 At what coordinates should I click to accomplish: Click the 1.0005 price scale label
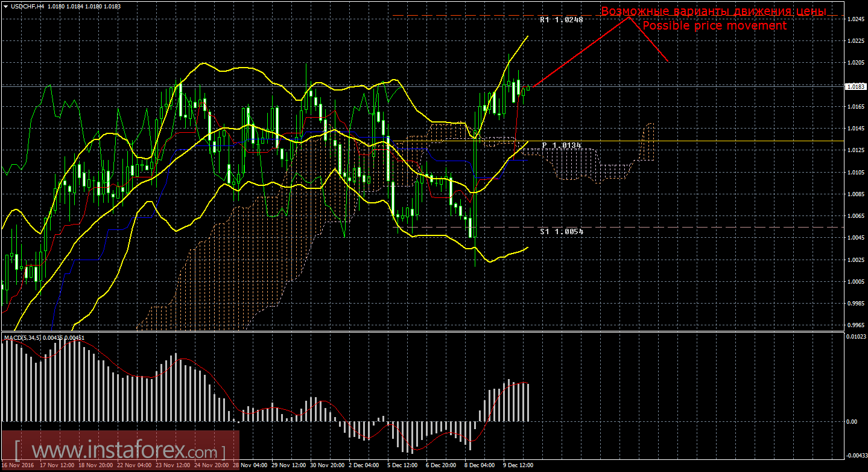point(856,282)
